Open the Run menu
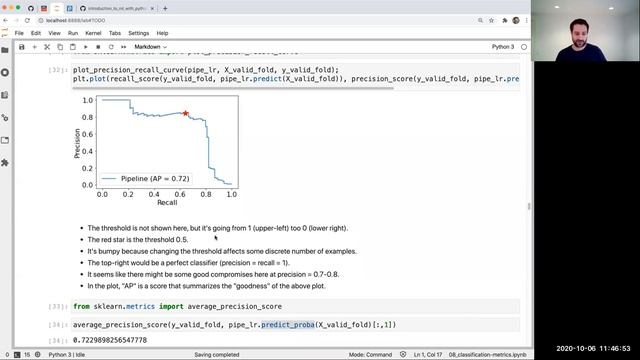This screenshot has width=640, height=360. 73,33
